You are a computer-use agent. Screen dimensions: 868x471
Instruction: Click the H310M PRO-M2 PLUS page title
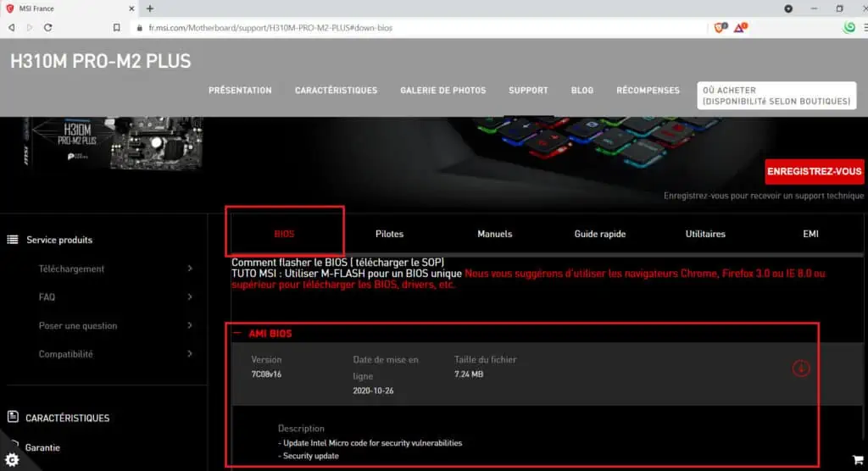click(100, 61)
